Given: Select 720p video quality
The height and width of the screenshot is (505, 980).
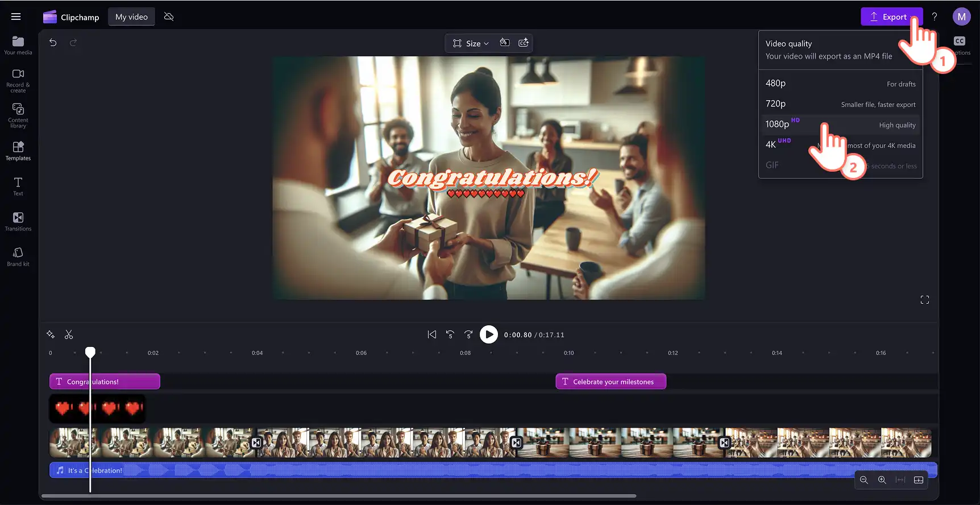Looking at the screenshot, I should click(840, 104).
